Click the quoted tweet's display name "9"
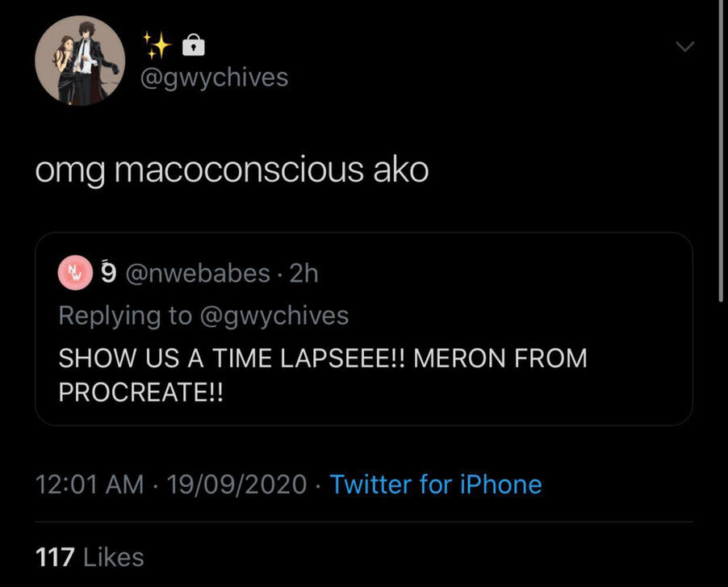Screen dimensions: 728x587 (108, 273)
